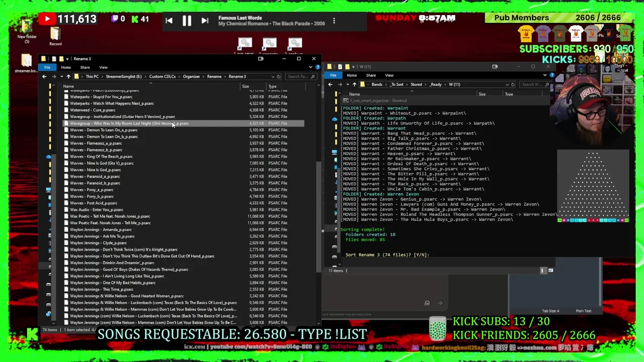The image size is (644, 362).
Task: Click the This PC breadcrumb
Action: pyautogui.click(x=92, y=76)
